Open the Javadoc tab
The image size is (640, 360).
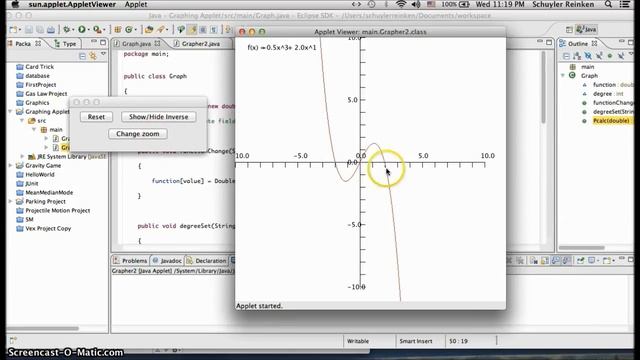pos(167,260)
